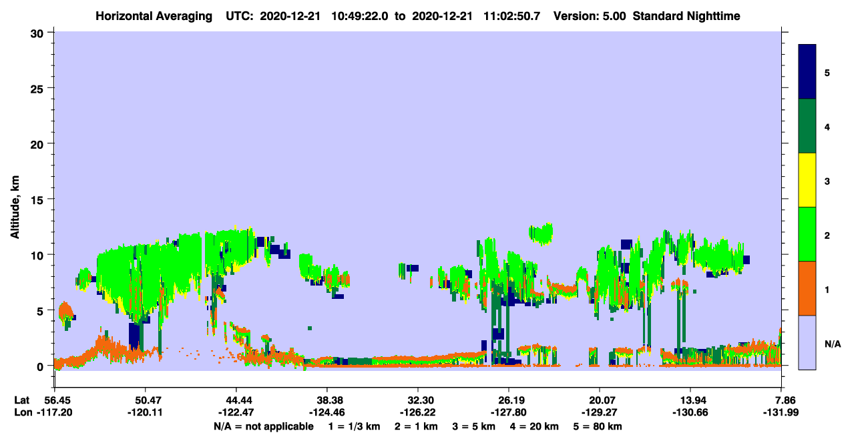
Task: Click the latitude value '56.45'
Action: [57, 400]
